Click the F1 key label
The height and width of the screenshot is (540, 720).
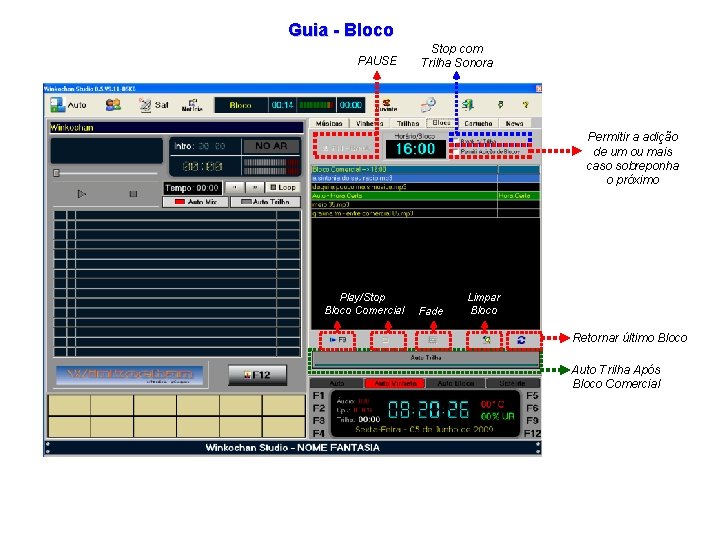319,396
